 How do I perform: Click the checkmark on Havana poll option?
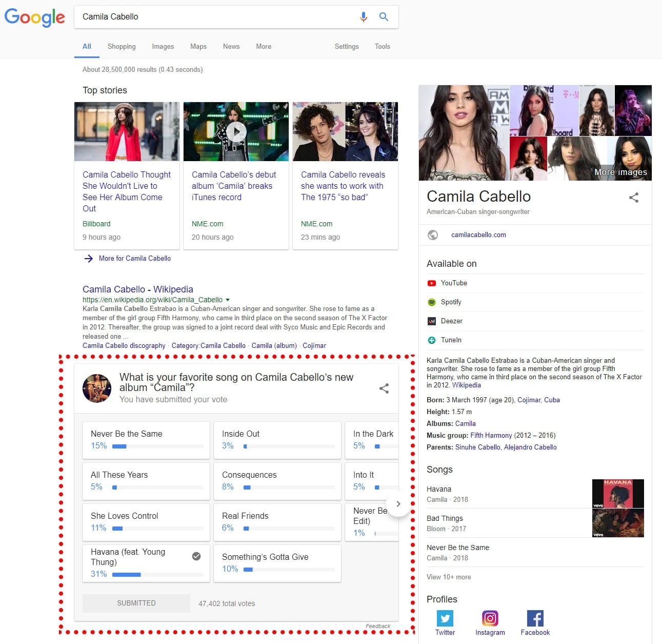click(x=196, y=556)
